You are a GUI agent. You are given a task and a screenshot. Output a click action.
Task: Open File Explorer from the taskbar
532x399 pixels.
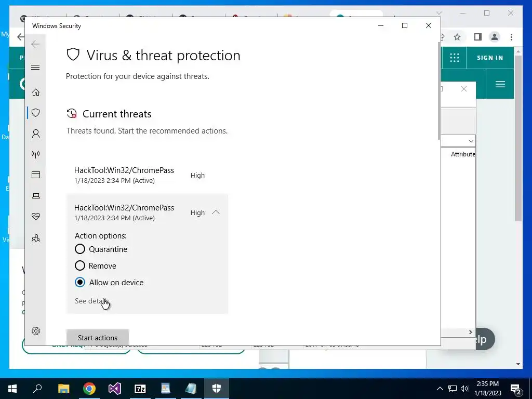63,389
